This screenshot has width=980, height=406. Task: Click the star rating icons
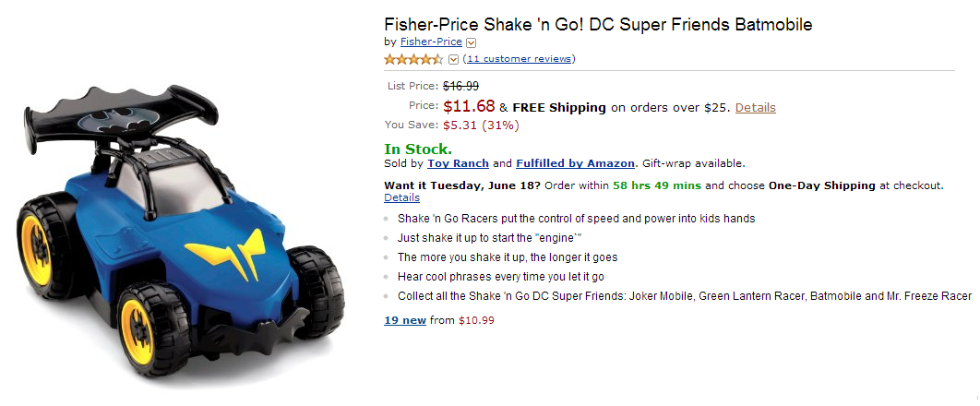click(413, 59)
